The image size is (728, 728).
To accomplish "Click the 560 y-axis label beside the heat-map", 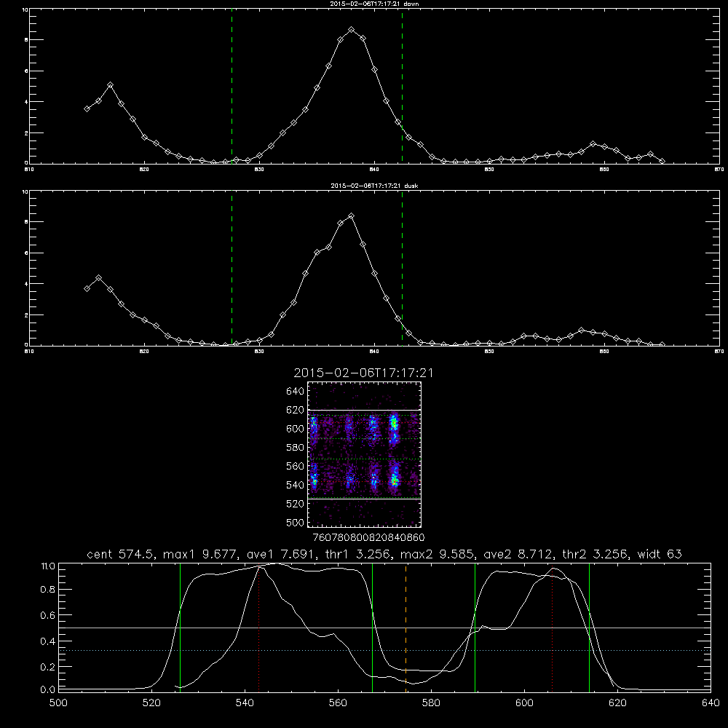I will click(x=295, y=466).
